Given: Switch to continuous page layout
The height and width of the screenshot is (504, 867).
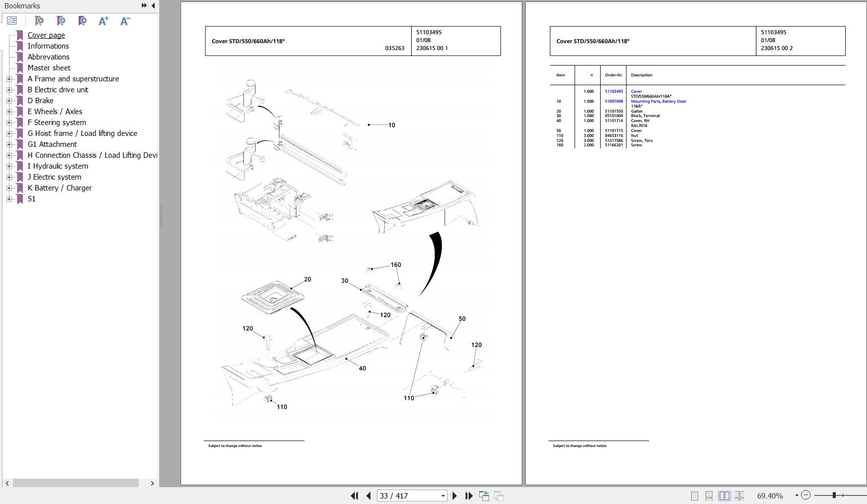Looking at the screenshot, I should click(x=709, y=496).
